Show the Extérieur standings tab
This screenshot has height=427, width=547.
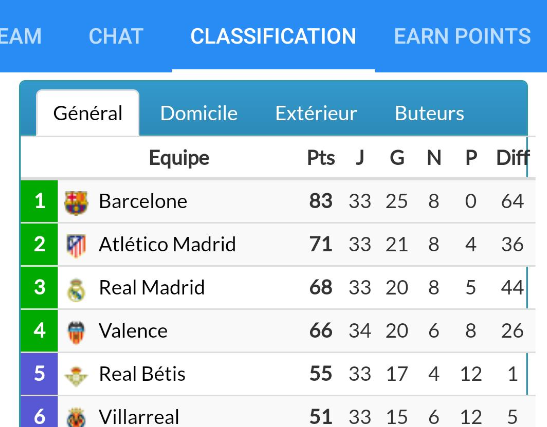(x=316, y=113)
